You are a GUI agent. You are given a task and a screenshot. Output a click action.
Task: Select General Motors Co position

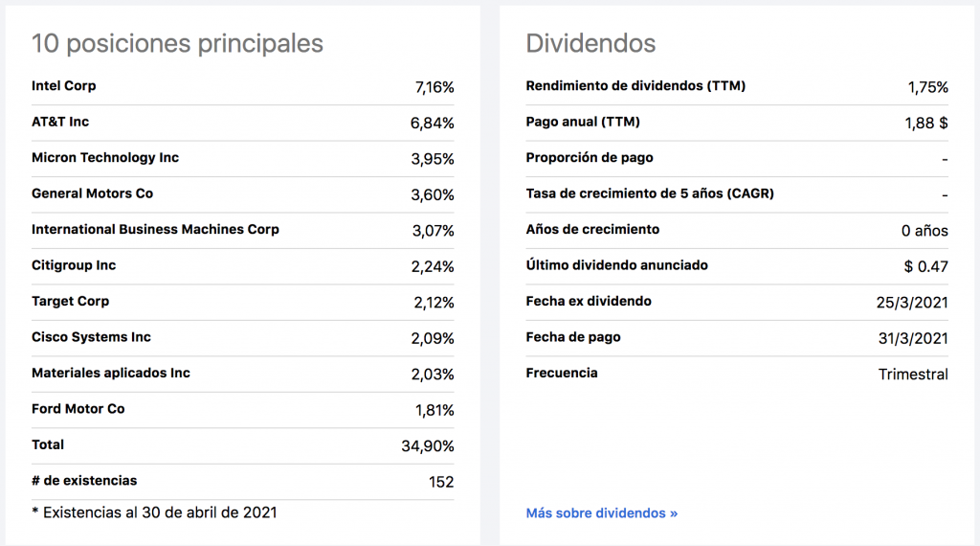92,193
